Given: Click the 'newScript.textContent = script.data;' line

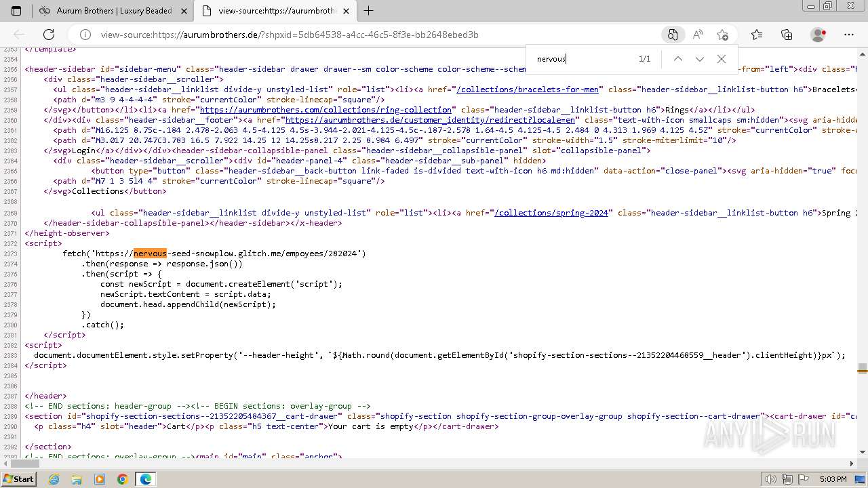Looking at the screenshot, I should [185, 294].
